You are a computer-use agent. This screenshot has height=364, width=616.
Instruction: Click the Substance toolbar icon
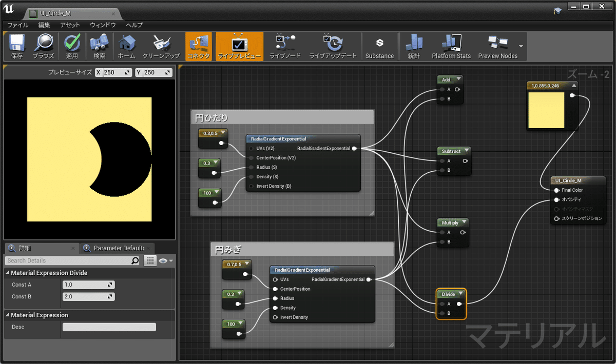[379, 47]
